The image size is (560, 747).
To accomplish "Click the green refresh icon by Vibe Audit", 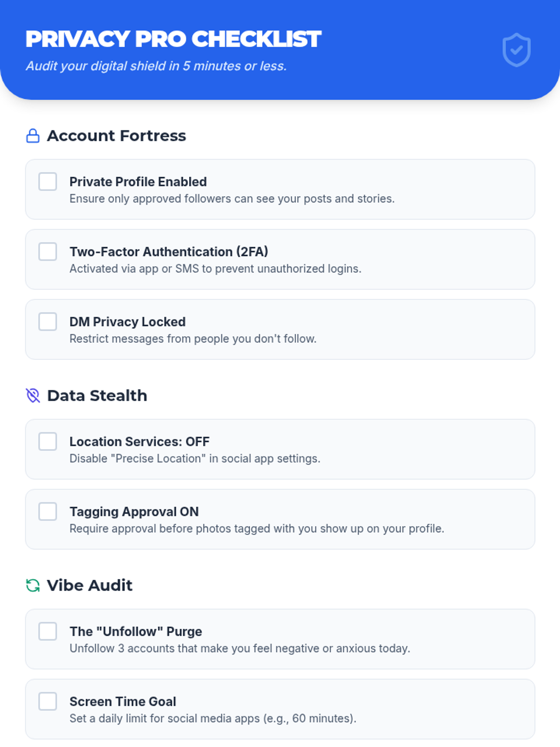I will coord(33,585).
